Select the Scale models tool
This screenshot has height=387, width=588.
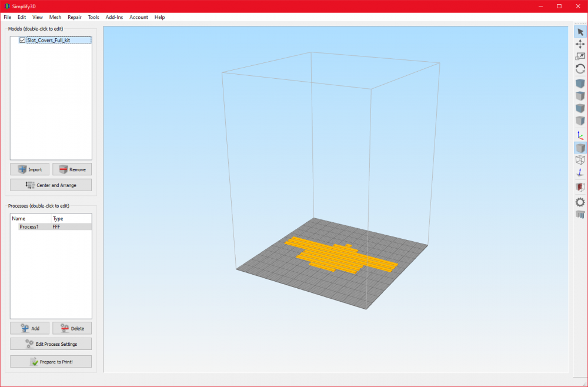point(580,56)
